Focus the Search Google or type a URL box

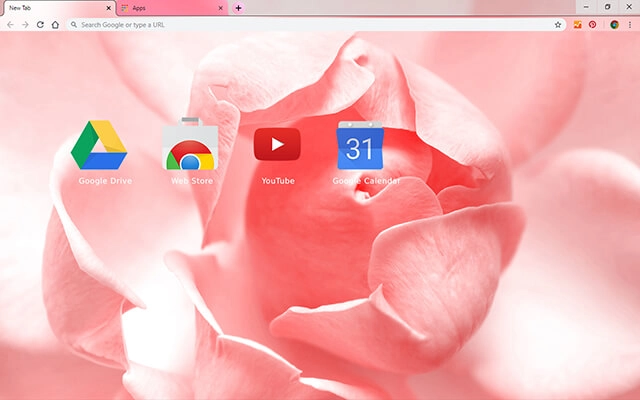tap(316, 25)
